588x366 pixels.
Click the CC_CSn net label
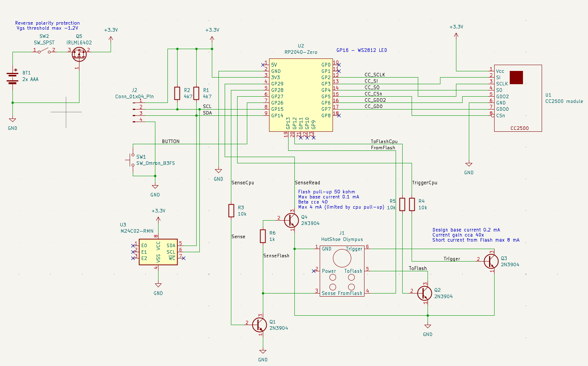coord(373,94)
